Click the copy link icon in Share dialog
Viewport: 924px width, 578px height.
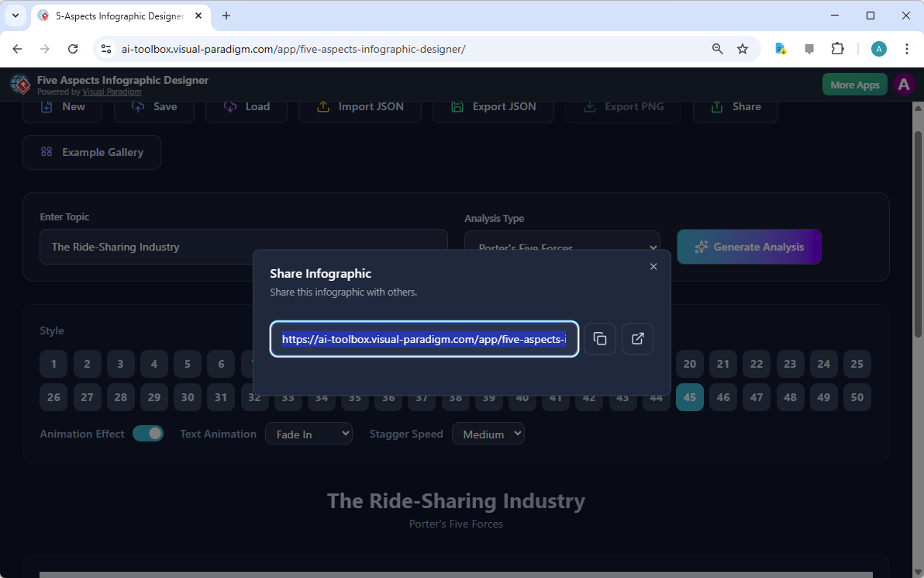click(x=599, y=339)
